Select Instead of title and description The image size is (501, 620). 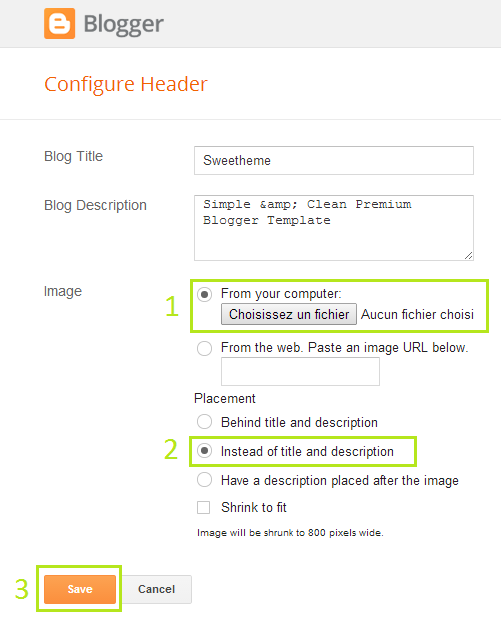204,451
